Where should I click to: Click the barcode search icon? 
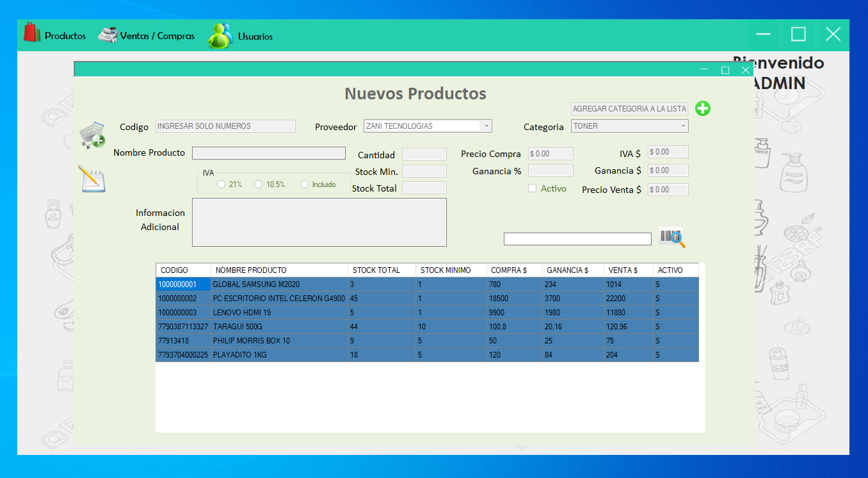(672, 238)
